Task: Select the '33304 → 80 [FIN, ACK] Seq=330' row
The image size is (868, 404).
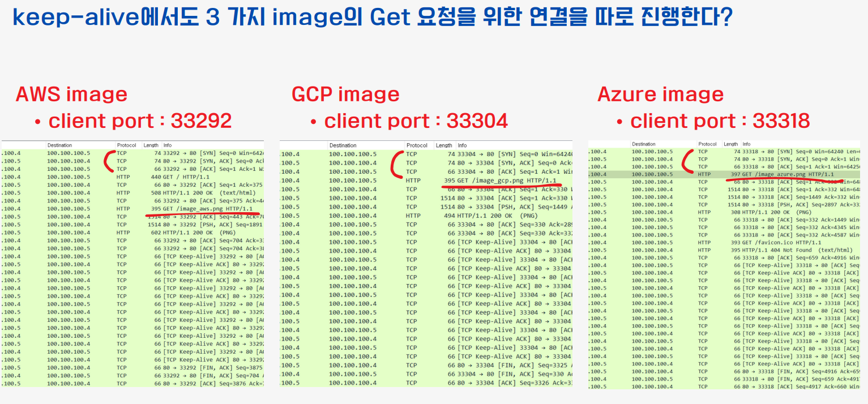Action: (x=426, y=374)
